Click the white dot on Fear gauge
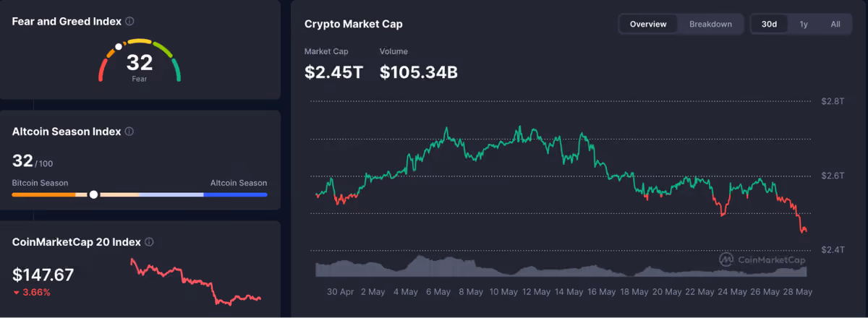868x318 pixels. pos(119,47)
